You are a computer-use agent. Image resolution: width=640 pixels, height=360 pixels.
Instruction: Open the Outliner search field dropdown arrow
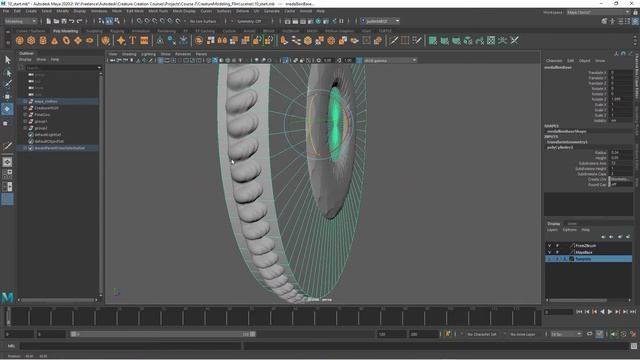coord(99,67)
